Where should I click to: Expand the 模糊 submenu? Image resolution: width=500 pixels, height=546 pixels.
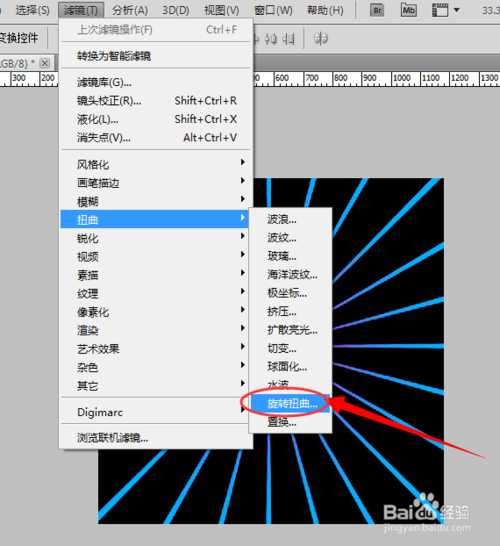[156, 201]
